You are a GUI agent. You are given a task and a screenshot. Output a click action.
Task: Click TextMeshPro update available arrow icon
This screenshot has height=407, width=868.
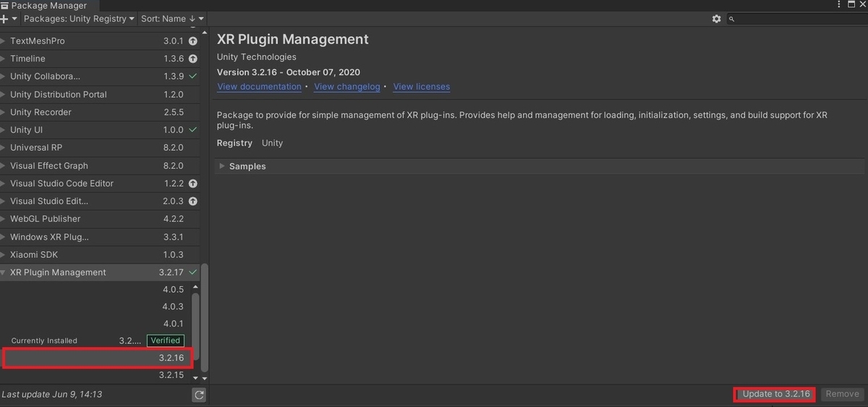click(193, 41)
